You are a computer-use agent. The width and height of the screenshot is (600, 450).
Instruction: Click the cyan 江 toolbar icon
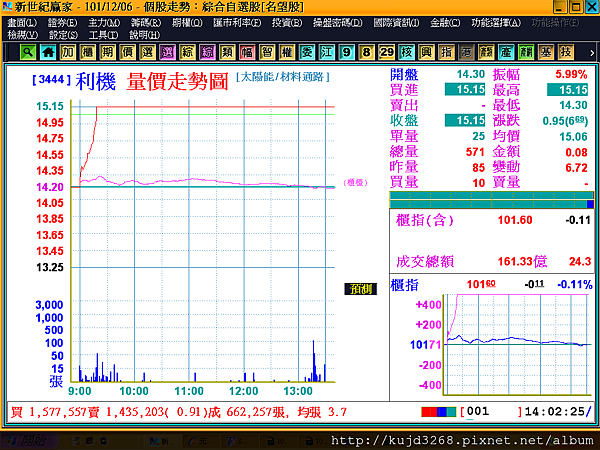coord(326,52)
